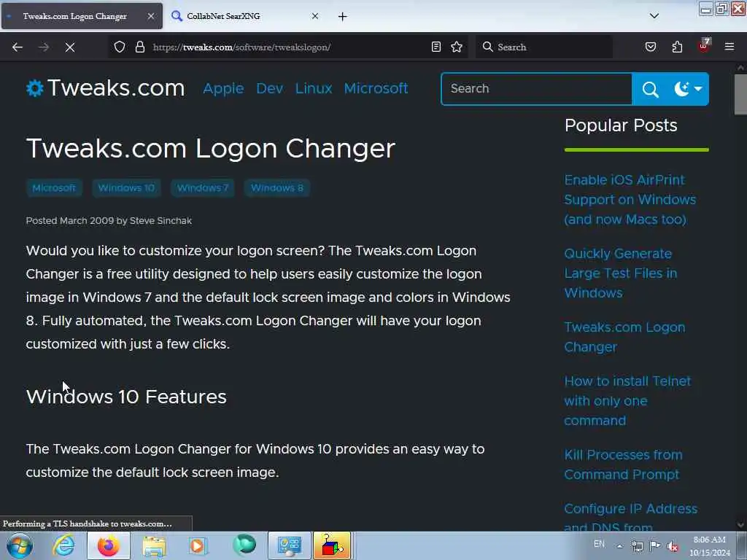Click the Tweaks.com site search magnifier button
Screen dimensions: 747x560
coord(650,89)
